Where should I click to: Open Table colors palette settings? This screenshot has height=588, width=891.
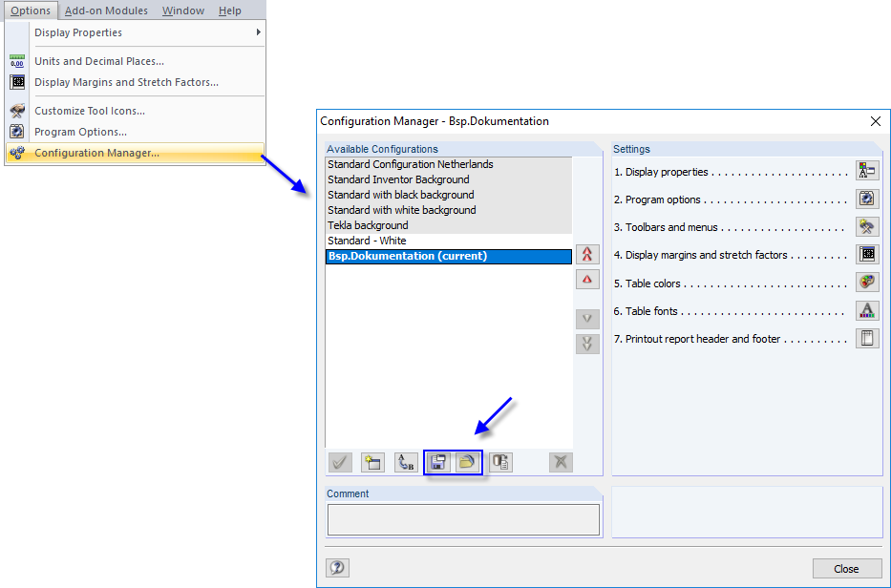[867, 282]
